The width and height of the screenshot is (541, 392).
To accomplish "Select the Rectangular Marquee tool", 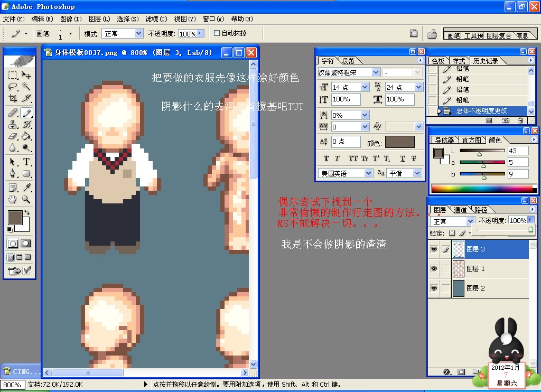I will (13, 75).
